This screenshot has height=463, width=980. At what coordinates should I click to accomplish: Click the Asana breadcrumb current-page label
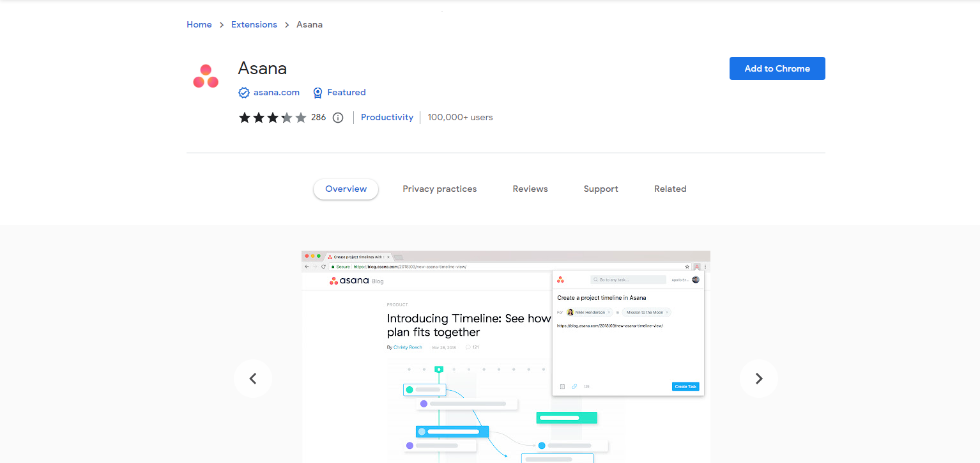coord(310,24)
